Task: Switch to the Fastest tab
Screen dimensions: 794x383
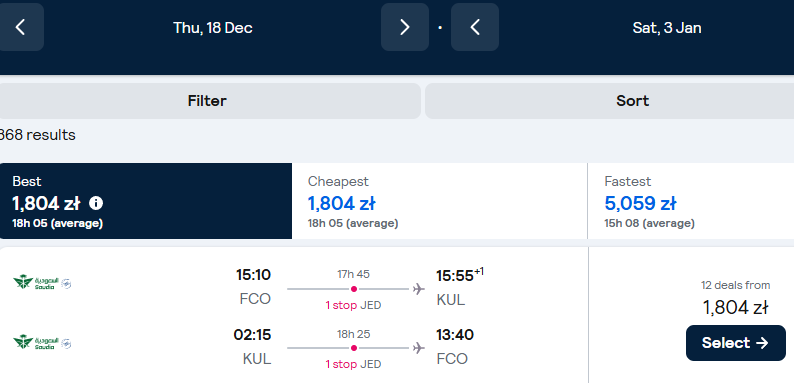Action: tap(691, 201)
